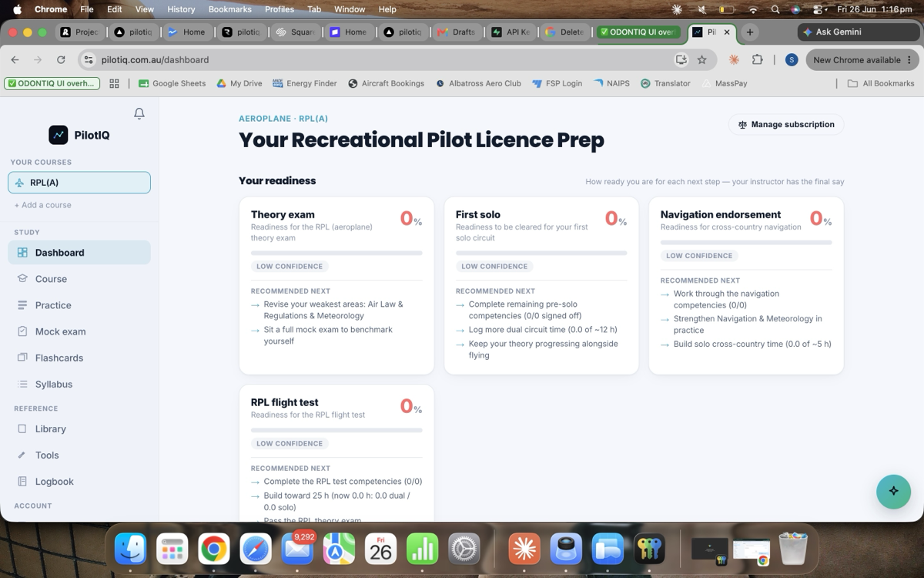Open Course in the sidebar
The height and width of the screenshot is (578, 924).
point(79,279)
